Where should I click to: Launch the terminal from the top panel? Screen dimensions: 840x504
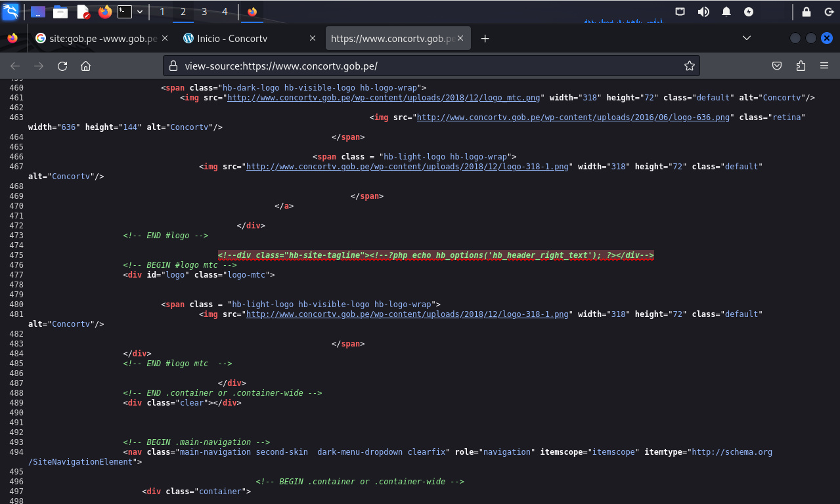point(124,12)
